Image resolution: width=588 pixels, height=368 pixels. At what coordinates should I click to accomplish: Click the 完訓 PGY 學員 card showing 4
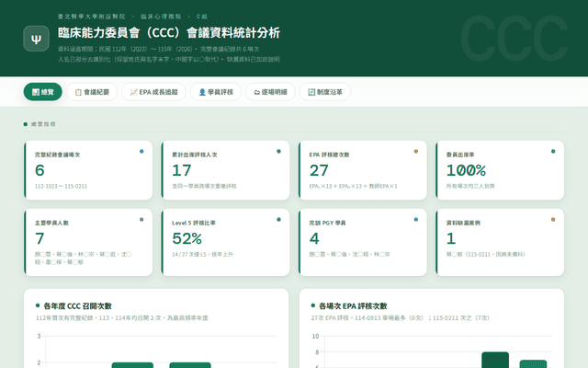[363, 243]
